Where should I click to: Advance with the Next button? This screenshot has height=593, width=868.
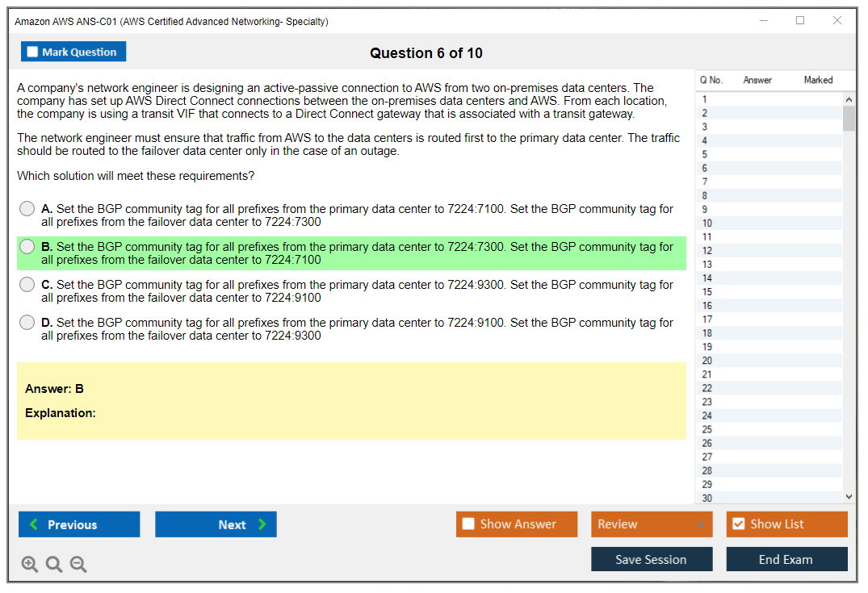tap(216, 524)
